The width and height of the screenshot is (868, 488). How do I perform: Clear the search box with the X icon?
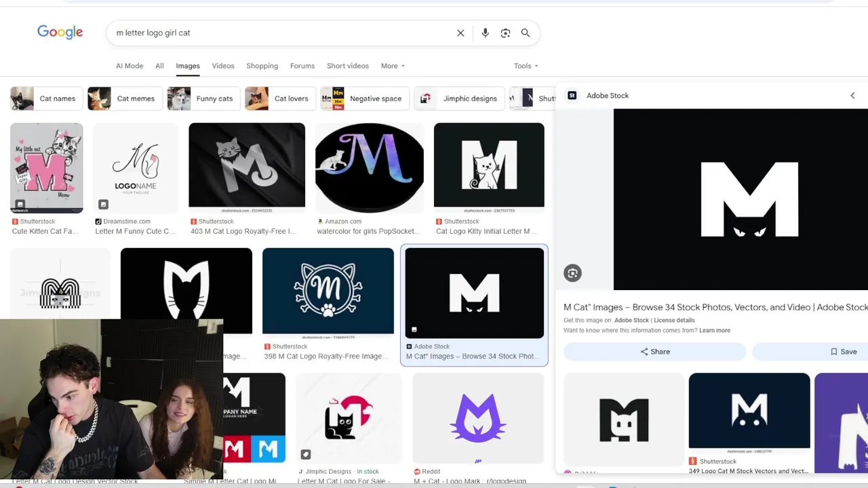(x=460, y=33)
